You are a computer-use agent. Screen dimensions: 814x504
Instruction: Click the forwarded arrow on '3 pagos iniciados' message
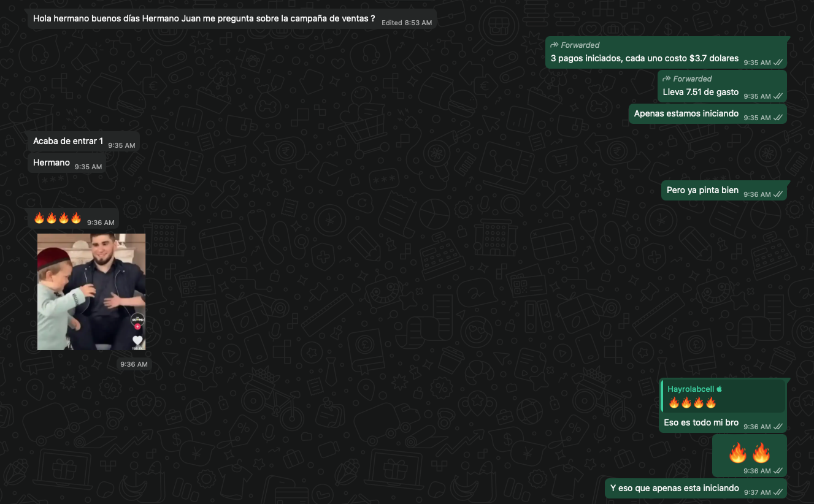click(554, 45)
